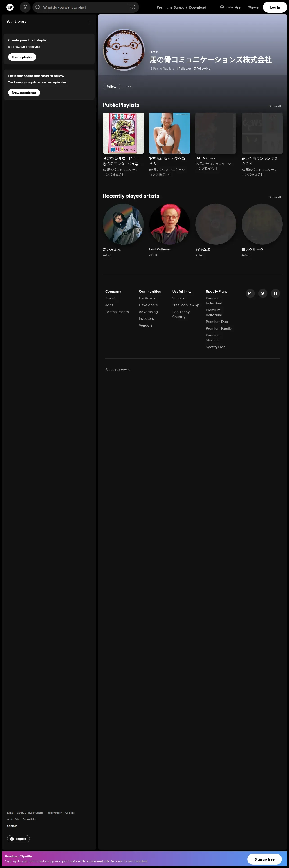The width and height of the screenshot is (289, 868).
Task: Go to Home via house icon
Action: 25,7
